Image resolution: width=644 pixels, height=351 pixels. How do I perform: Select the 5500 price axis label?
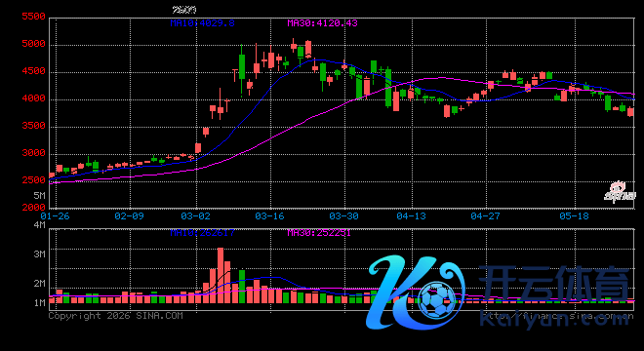coord(33,17)
